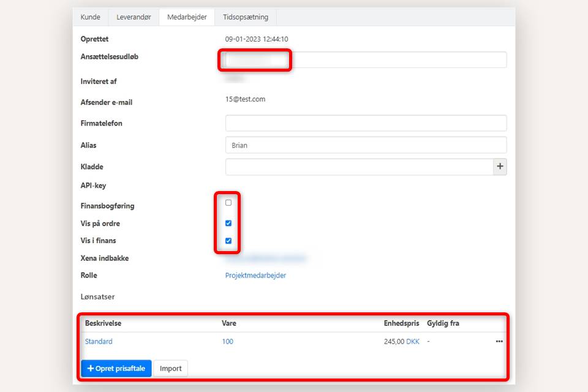Screen dimensions: 588x392
Task: Click into the Firmatelefon input field
Action: click(366, 123)
